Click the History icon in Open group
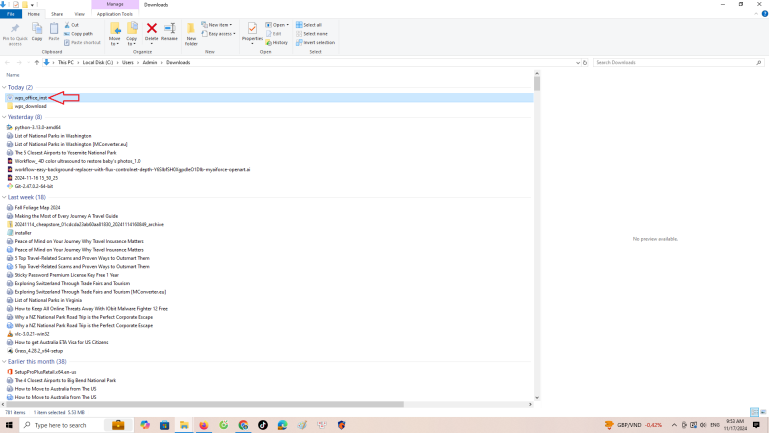This screenshot has height=433, width=769. pos(278,42)
